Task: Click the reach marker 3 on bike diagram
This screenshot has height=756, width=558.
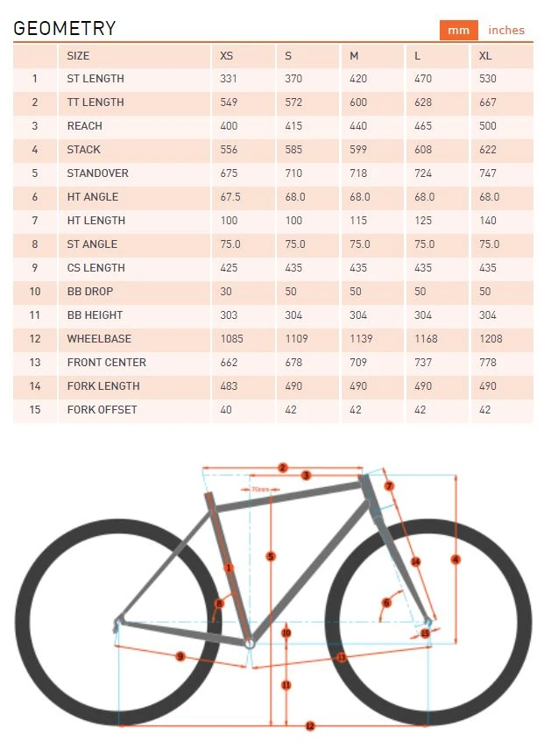Action: click(306, 476)
